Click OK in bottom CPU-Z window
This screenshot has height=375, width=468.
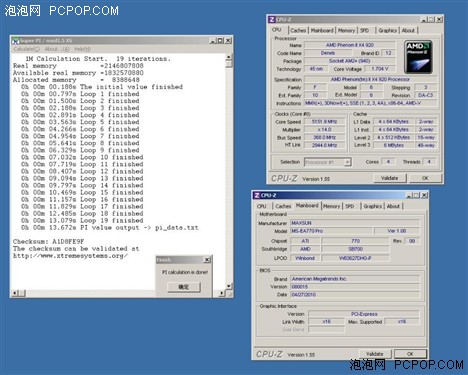click(410, 354)
